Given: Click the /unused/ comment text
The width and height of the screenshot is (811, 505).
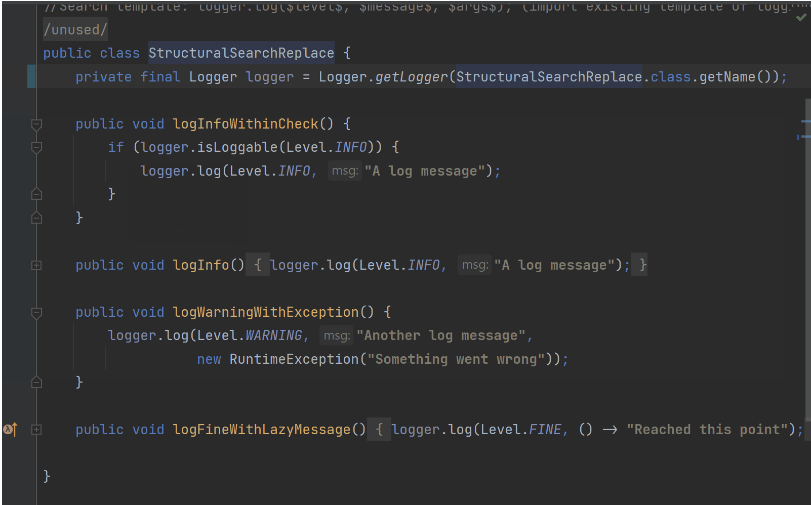Looking at the screenshot, I should (75, 30).
